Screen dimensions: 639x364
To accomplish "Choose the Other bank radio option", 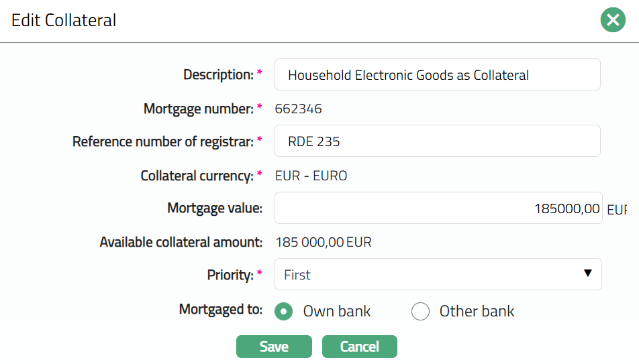I will point(420,312).
